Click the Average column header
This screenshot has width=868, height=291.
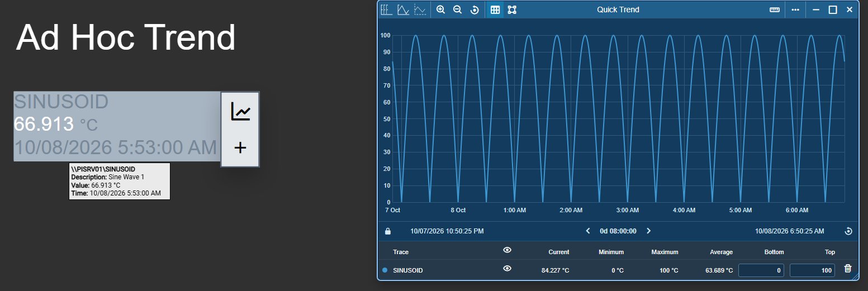[721, 252]
